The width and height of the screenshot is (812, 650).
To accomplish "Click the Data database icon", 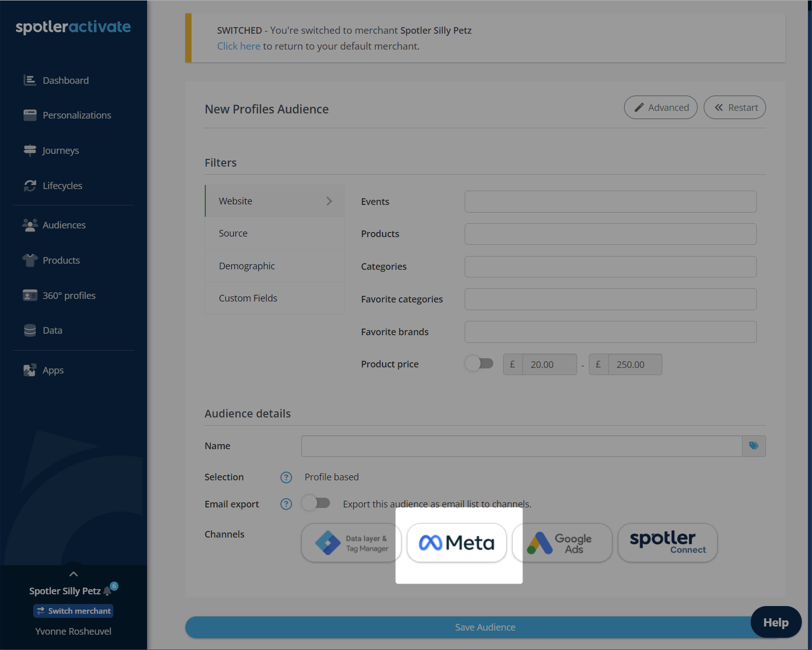I will click(30, 330).
